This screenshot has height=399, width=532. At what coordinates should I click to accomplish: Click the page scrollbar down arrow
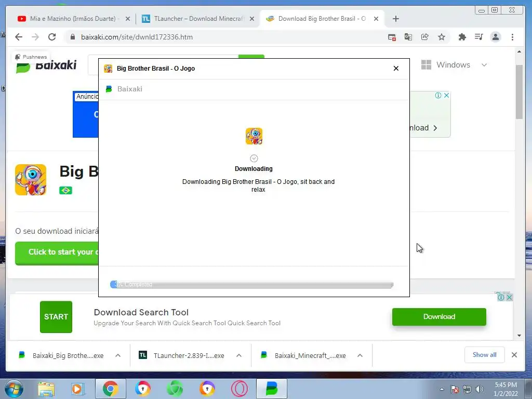(519, 336)
